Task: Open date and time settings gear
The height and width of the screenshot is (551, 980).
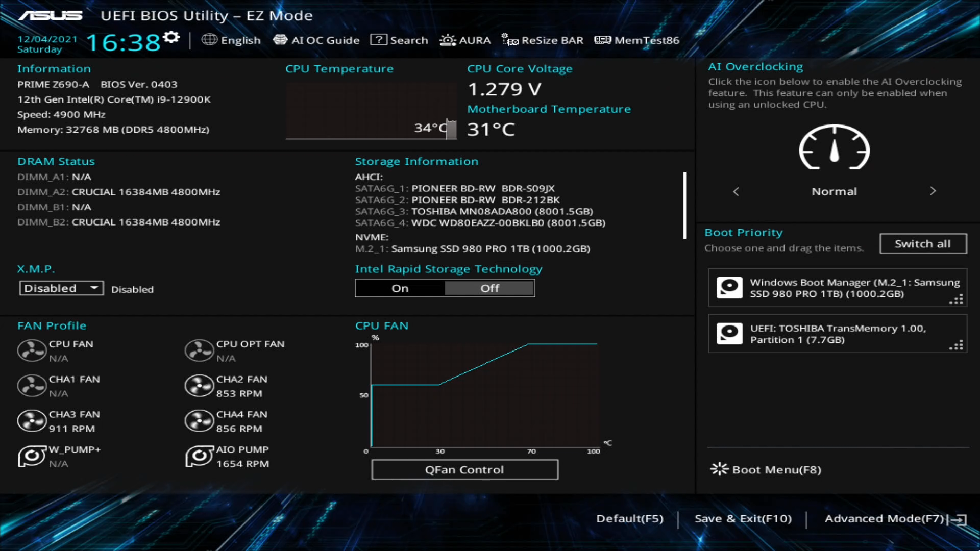Action: pos(171,37)
